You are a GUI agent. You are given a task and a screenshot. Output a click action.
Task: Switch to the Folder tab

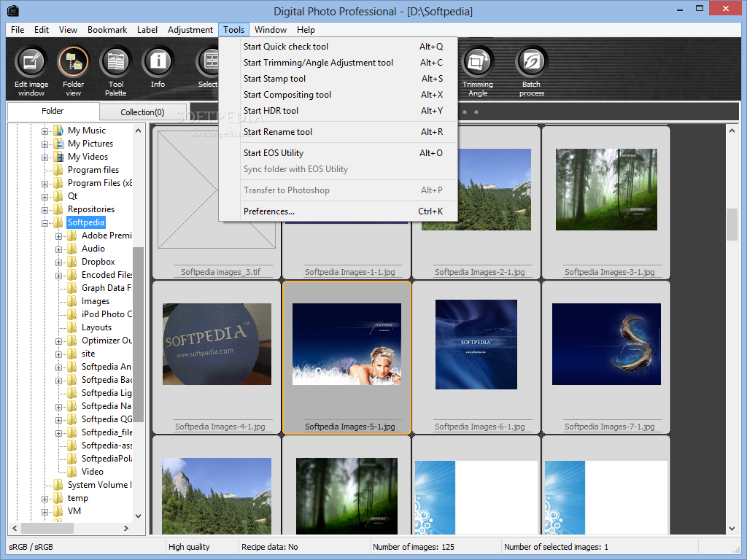click(53, 111)
